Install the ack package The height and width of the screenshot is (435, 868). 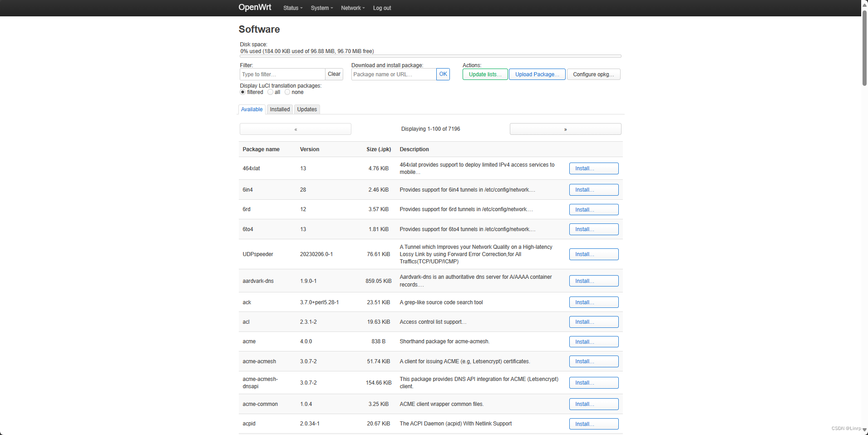[x=594, y=302]
